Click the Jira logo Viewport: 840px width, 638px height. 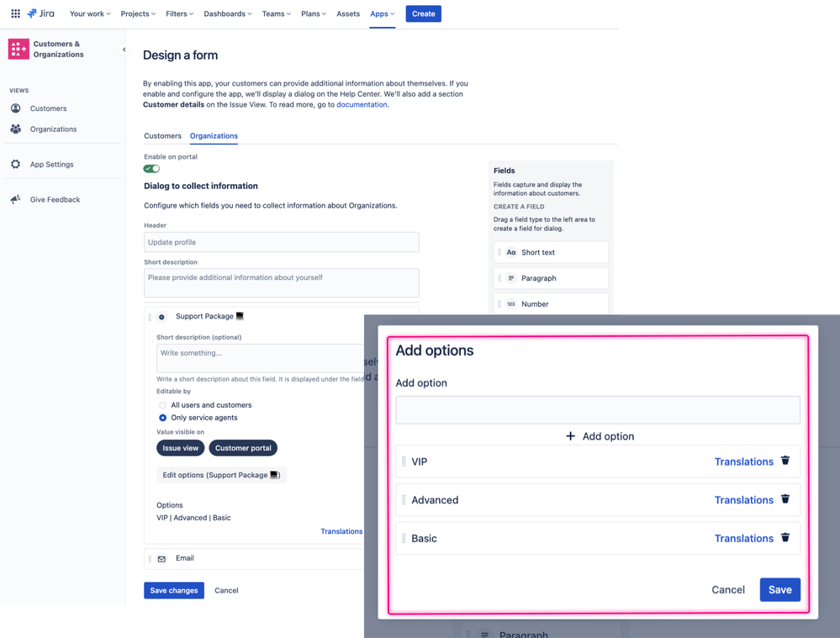point(40,13)
